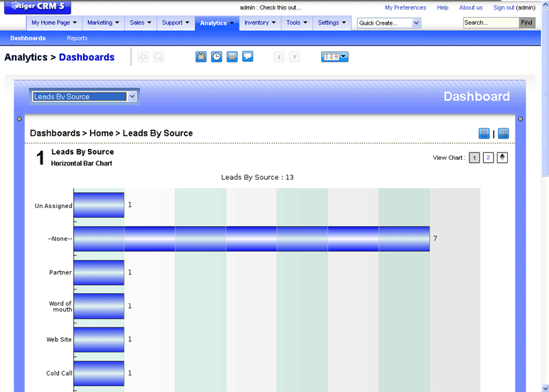Open the Calendar icon in toolbar

(x=201, y=57)
